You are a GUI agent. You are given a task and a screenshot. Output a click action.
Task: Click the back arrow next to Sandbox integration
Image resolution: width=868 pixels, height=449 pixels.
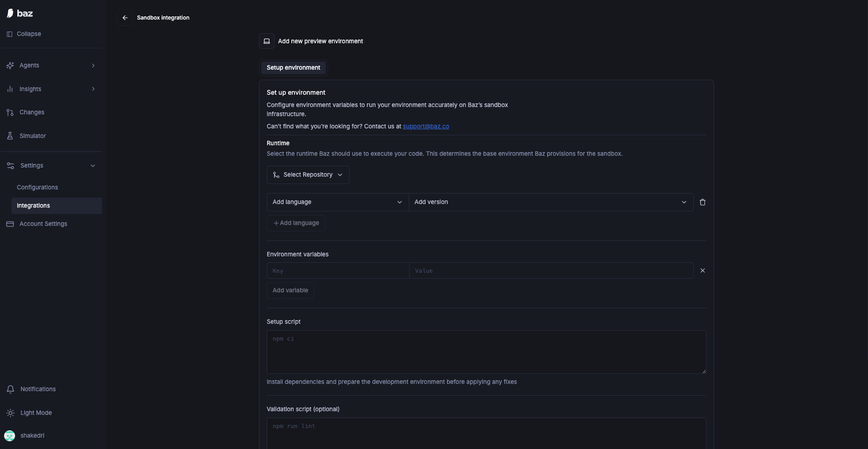[125, 18]
